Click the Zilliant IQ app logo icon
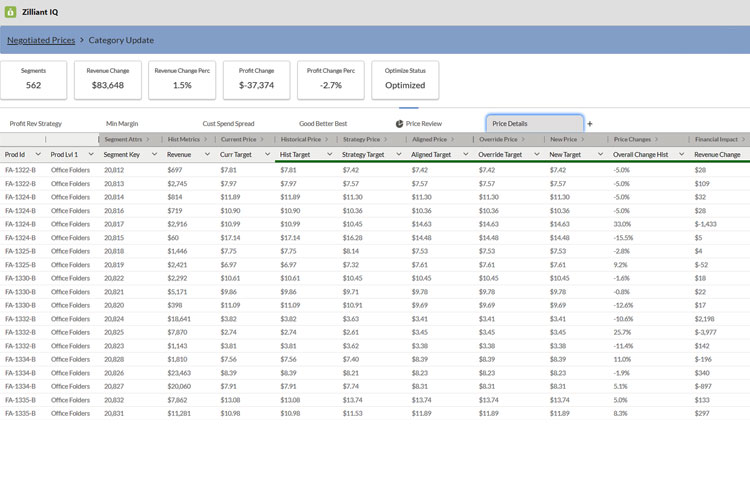Image resolution: width=750 pixels, height=500 pixels. click(11, 12)
